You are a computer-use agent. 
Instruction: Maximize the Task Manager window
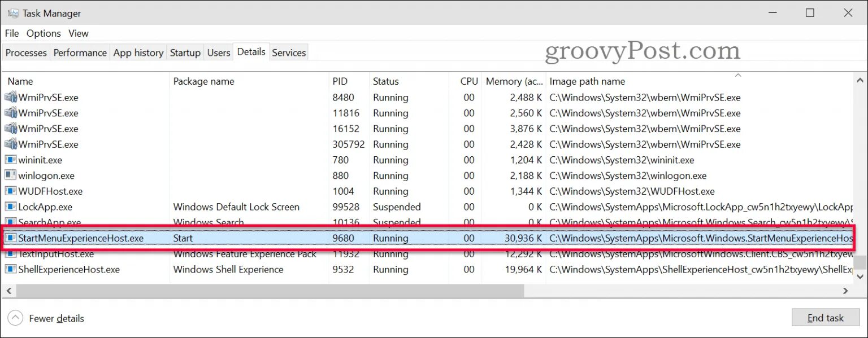pos(810,13)
